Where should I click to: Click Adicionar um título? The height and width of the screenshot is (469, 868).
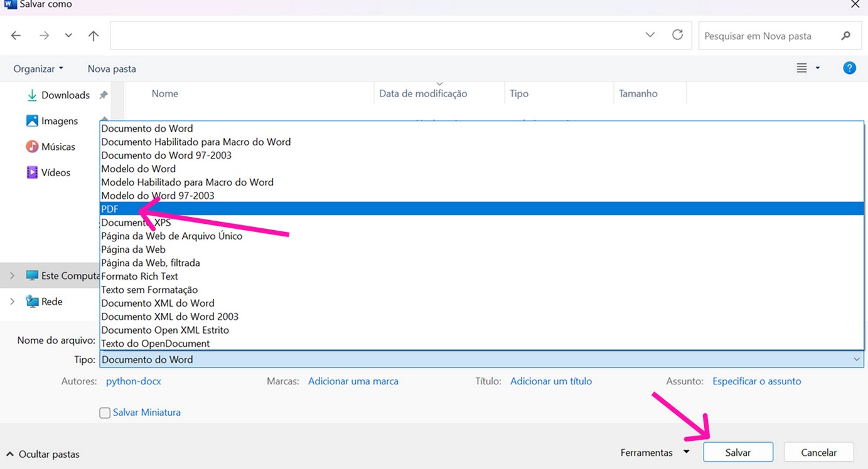tap(551, 381)
